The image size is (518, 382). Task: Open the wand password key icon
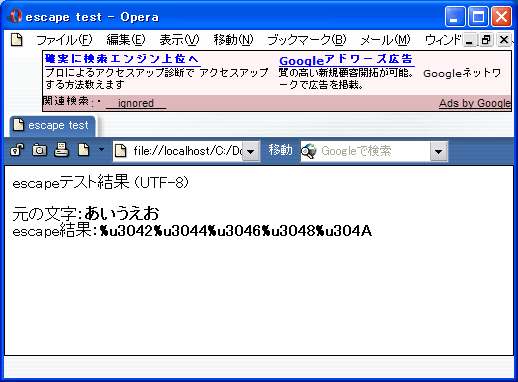pos(17,150)
